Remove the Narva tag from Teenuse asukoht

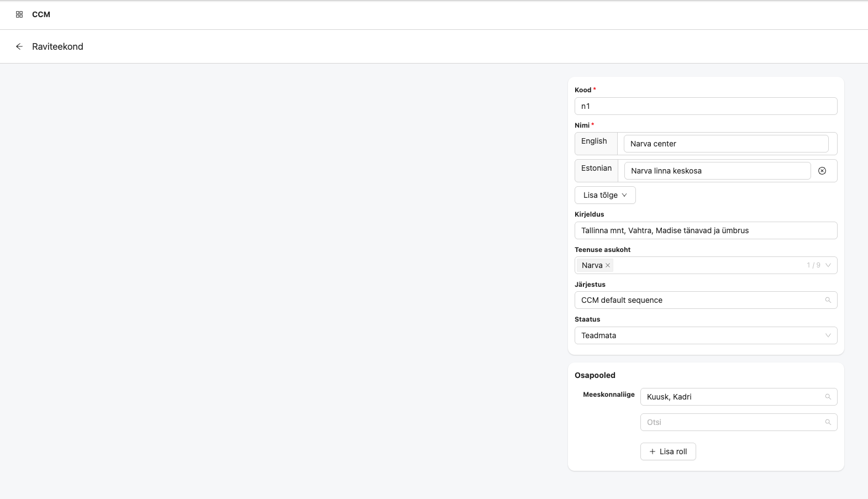(608, 265)
